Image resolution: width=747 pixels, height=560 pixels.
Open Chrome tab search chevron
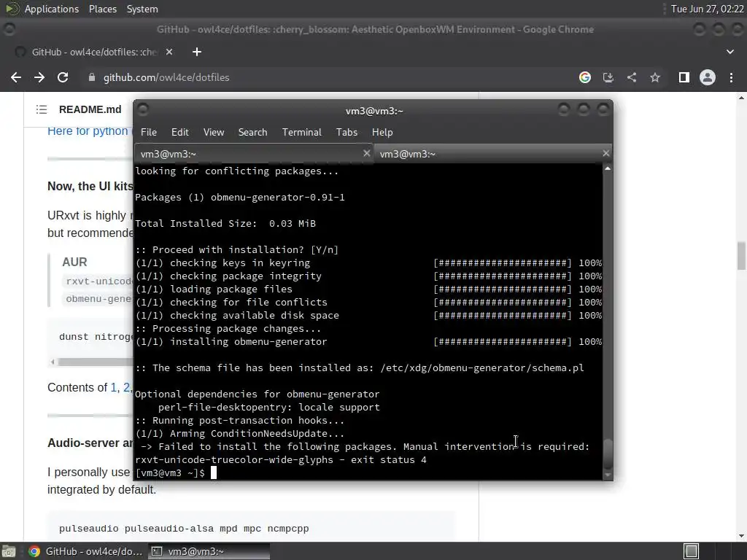click(x=729, y=52)
